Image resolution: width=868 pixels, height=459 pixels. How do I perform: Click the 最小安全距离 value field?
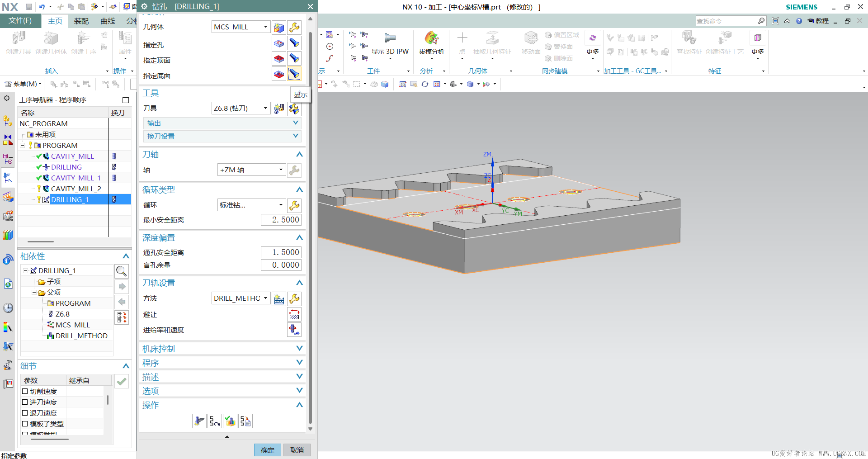[281, 220]
